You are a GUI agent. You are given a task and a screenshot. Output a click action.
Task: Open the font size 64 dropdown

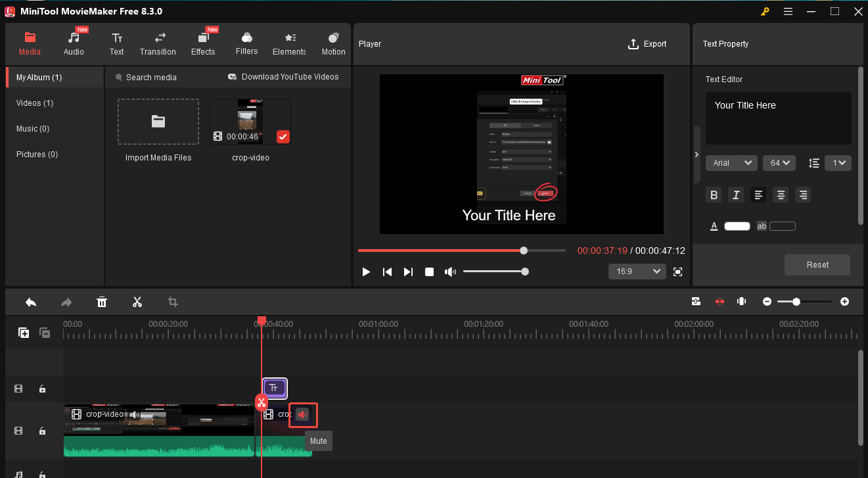click(779, 163)
